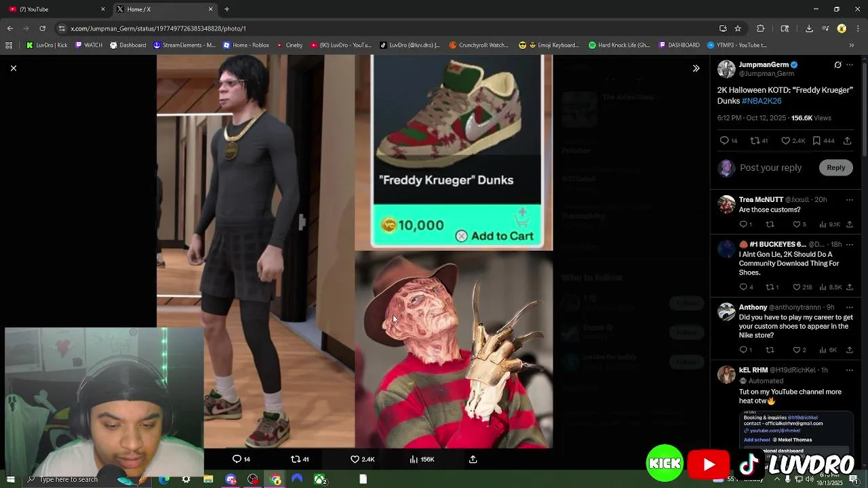The image size is (868, 488).
Task: Reply to Trea McNUTT's comment
Action: coord(745,224)
